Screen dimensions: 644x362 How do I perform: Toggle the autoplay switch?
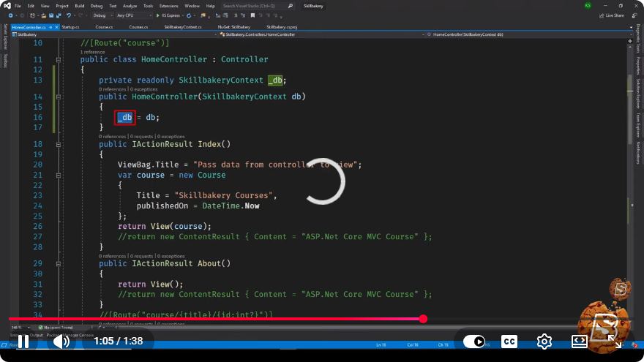474,342
